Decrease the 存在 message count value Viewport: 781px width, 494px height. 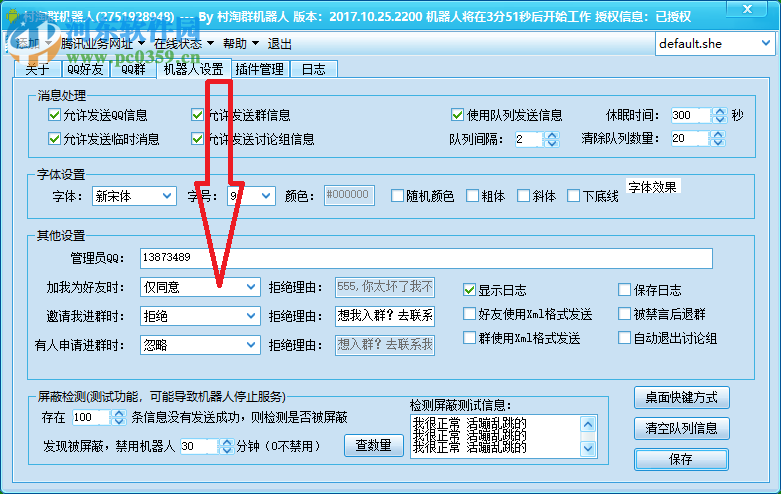(x=119, y=421)
